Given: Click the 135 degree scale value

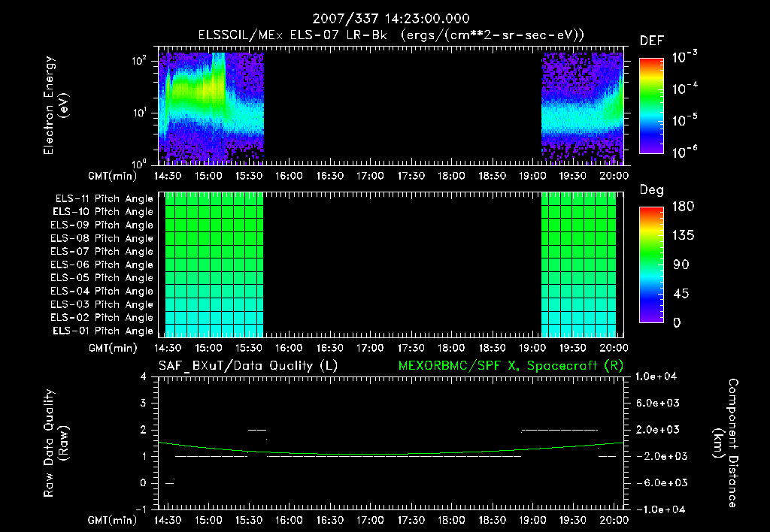Looking at the screenshot, I should (x=683, y=236).
